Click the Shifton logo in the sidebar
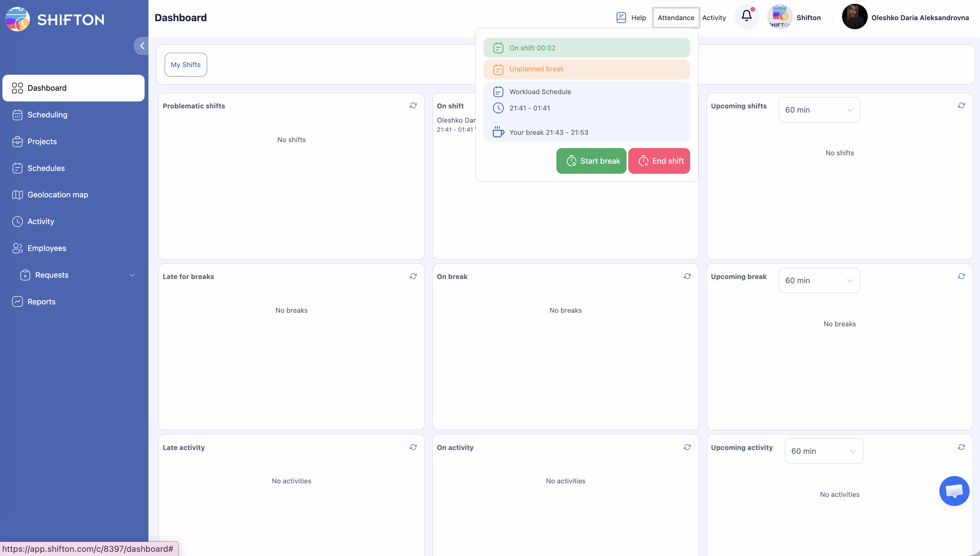980x556 pixels. point(55,19)
